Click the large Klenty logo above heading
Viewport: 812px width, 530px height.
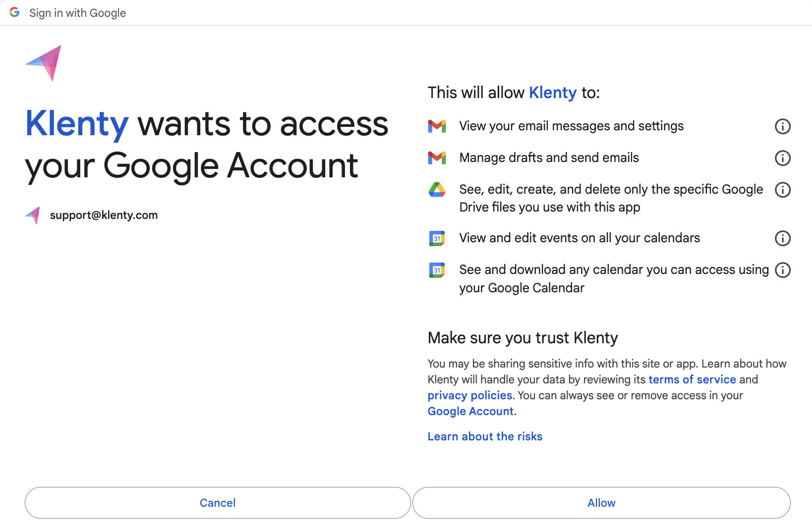click(45, 63)
